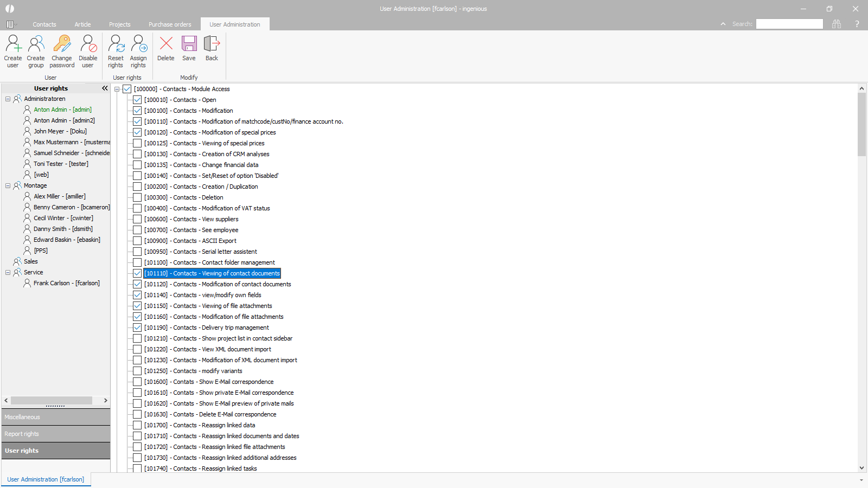868x488 pixels.
Task: Click the Assign rights icon
Action: click(x=138, y=44)
